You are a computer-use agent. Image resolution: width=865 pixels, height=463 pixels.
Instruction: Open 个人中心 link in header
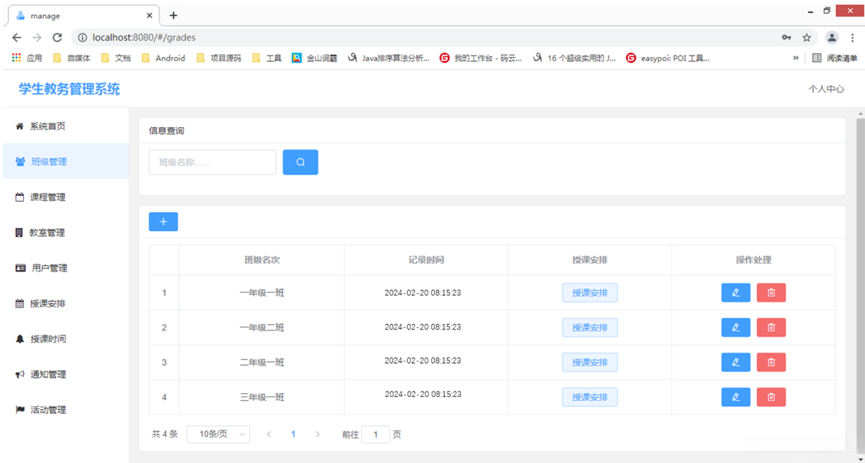826,89
